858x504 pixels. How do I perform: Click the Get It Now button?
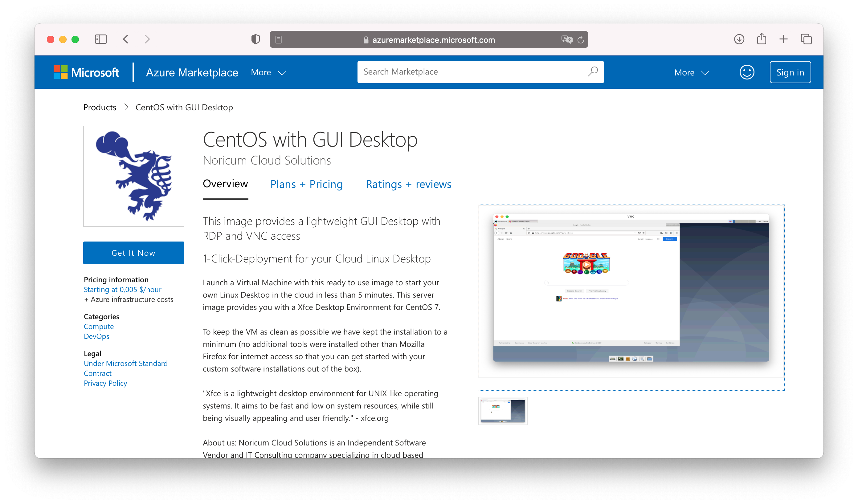[133, 253]
